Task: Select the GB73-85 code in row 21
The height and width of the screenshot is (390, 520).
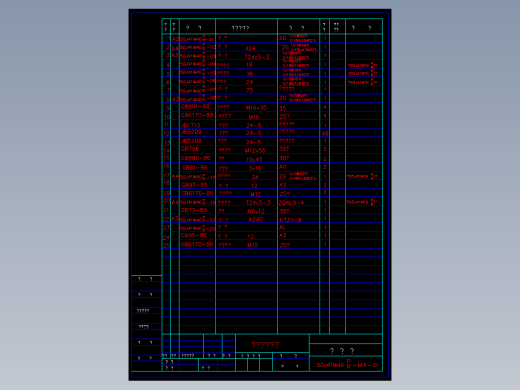Action: click(194, 210)
